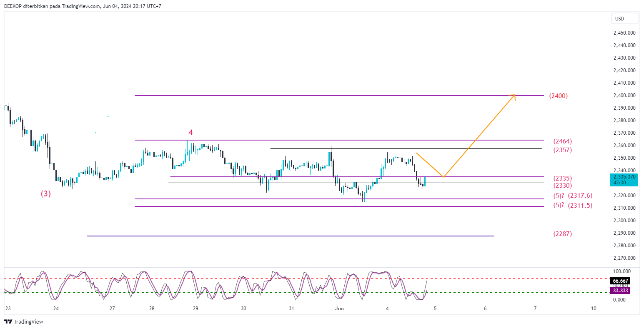Click the 2,300.000 price axis label
Image resolution: width=644 pixels, height=329 pixels.
(x=624, y=220)
